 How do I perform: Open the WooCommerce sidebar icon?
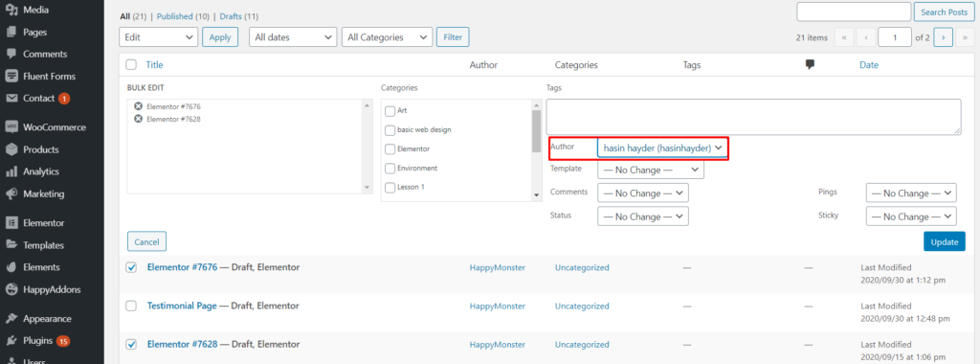coord(11,127)
